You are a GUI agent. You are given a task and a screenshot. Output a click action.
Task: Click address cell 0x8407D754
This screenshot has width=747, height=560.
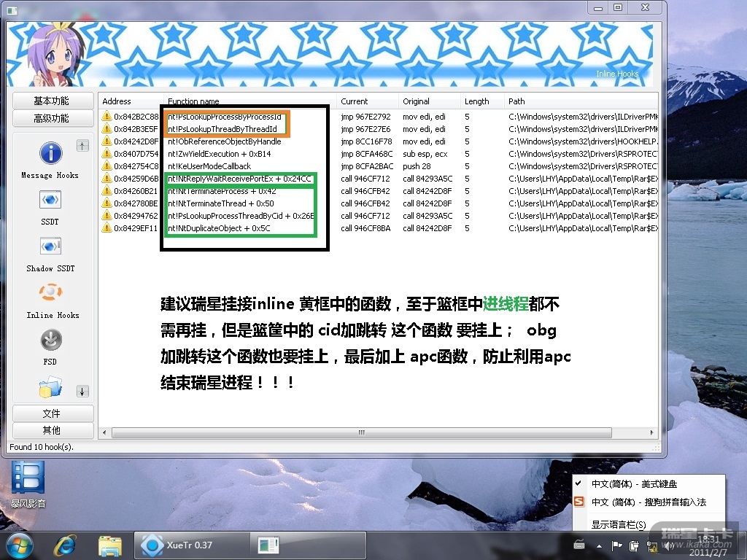pyautogui.click(x=136, y=153)
